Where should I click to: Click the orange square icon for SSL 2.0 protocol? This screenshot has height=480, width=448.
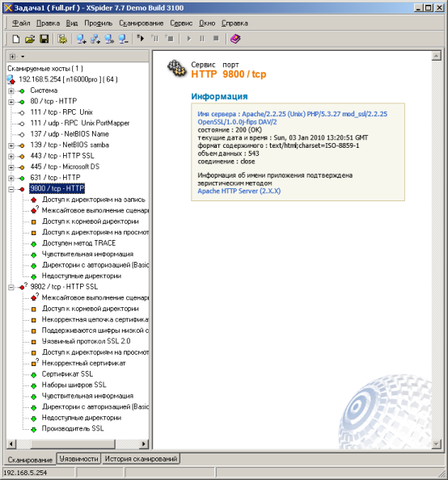click(x=34, y=342)
